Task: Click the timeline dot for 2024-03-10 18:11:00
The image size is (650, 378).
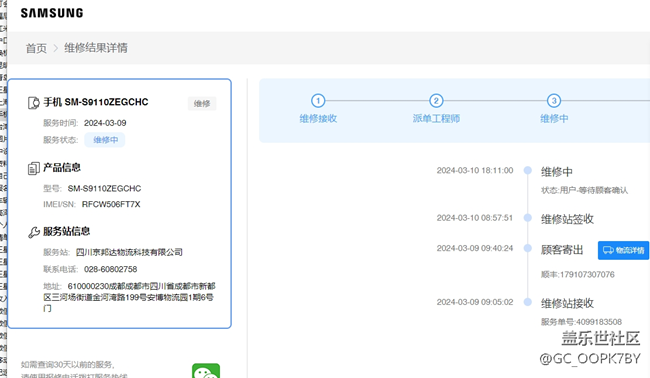Action: point(528,170)
